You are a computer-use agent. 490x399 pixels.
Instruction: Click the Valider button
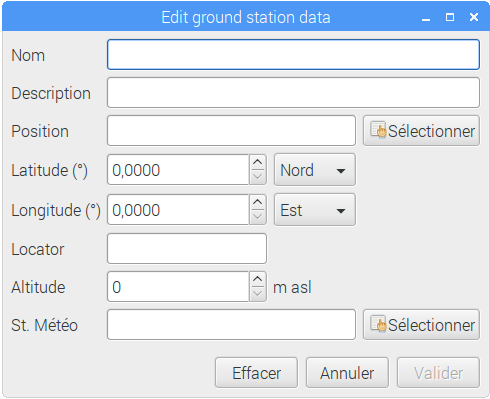(x=438, y=373)
